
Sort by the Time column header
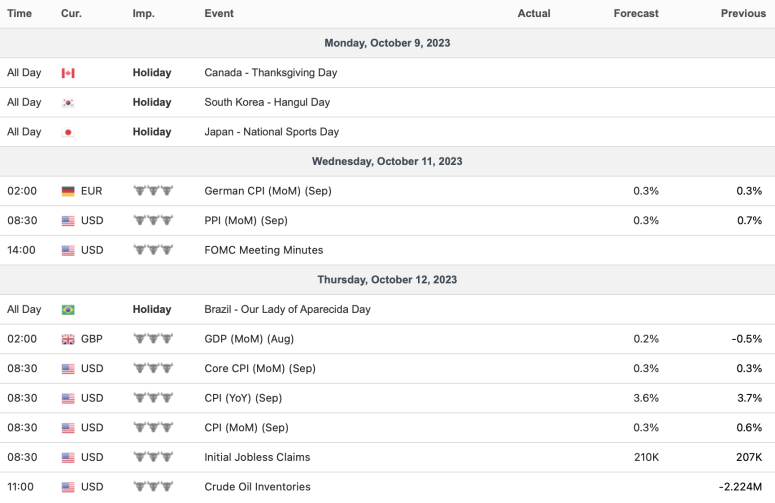(19, 13)
